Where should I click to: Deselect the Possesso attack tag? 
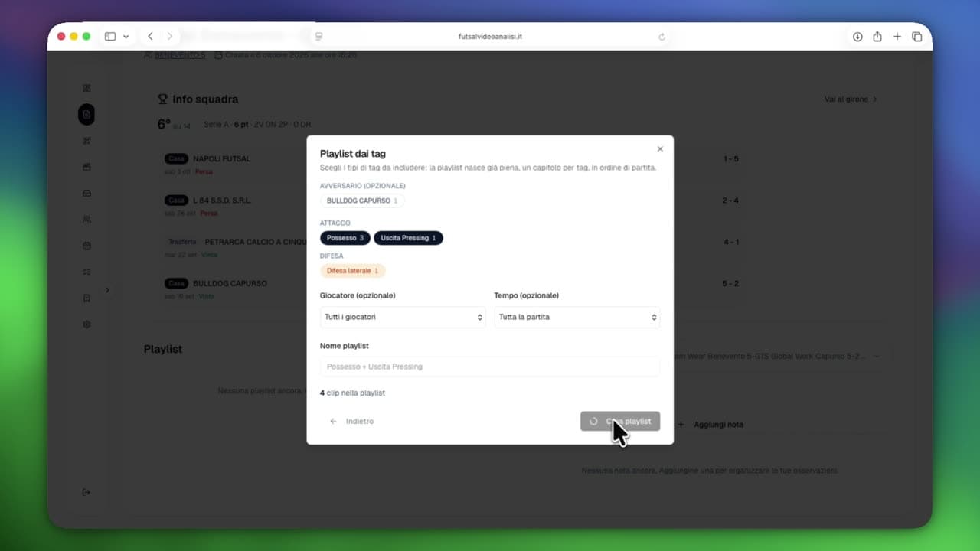345,238
